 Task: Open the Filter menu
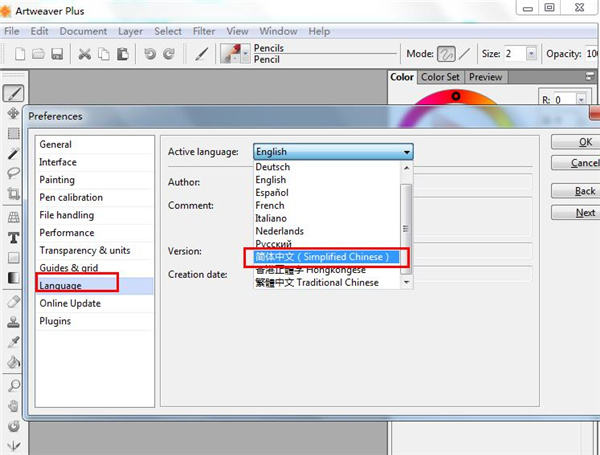click(204, 31)
